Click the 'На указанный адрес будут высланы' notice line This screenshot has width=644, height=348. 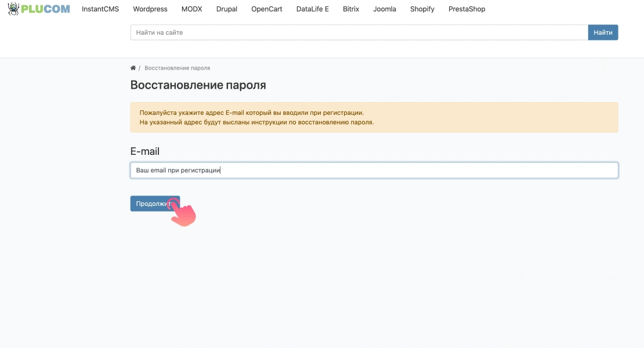(x=256, y=122)
